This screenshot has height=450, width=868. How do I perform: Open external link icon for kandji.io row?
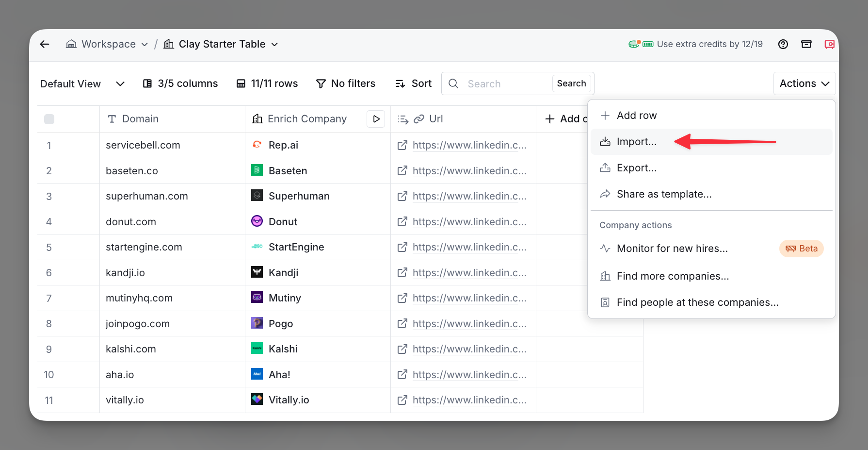tap(402, 273)
